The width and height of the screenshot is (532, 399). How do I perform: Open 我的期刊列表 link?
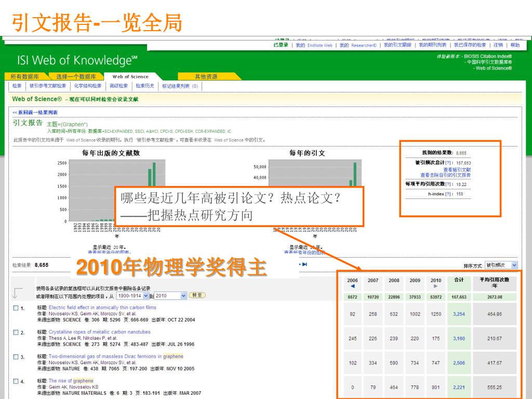click(433, 45)
